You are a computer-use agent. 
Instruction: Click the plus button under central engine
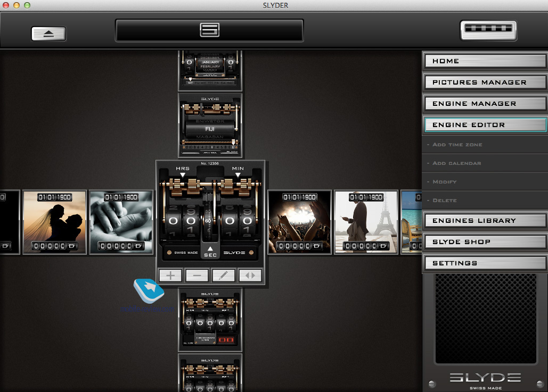pos(170,276)
